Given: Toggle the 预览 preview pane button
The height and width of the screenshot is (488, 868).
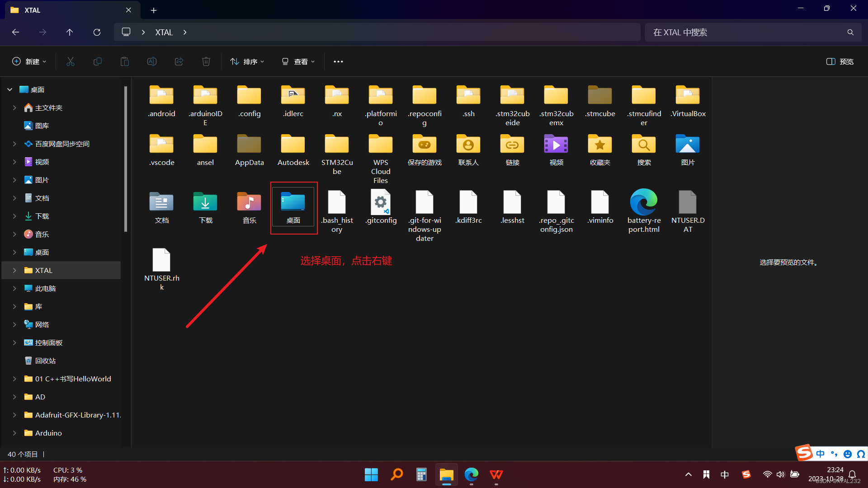Looking at the screenshot, I should pos(840,61).
